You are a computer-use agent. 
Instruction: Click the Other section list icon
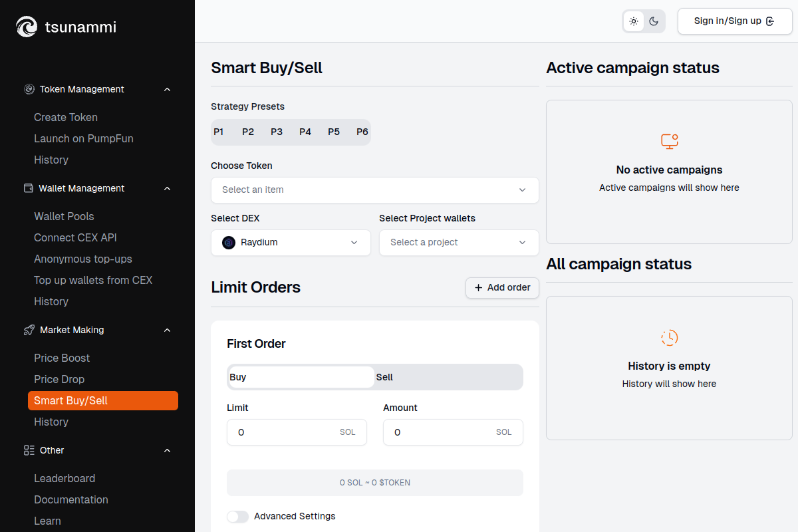(29, 450)
